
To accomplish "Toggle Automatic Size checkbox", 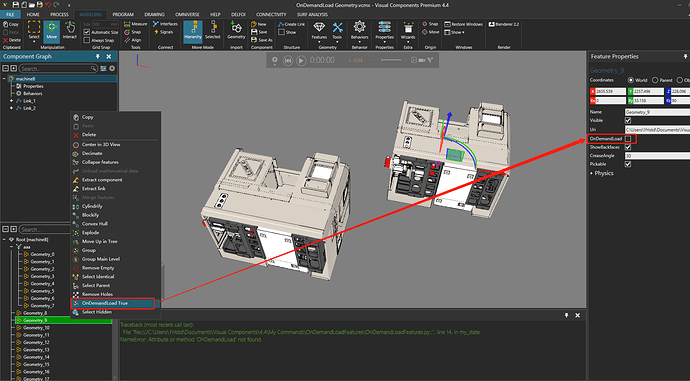I will 87,32.
